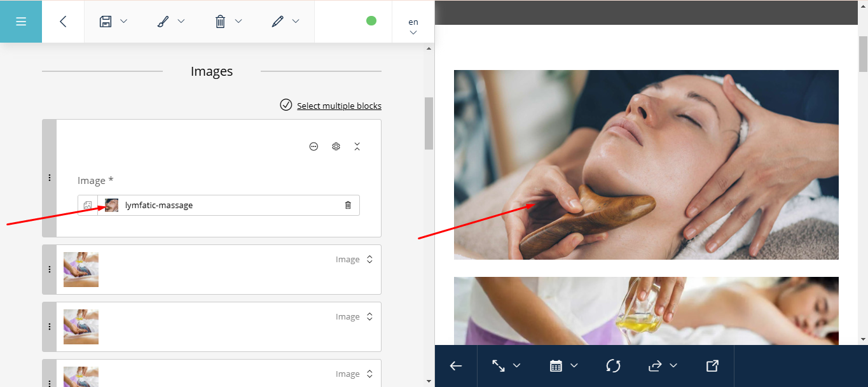Expand the second Image block
This screenshot has height=387, width=868.
coord(369,260)
